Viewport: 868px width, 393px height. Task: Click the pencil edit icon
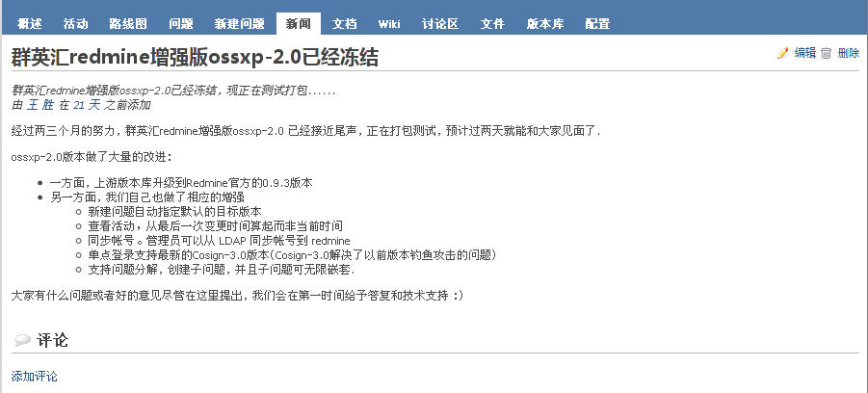(782, 53)
